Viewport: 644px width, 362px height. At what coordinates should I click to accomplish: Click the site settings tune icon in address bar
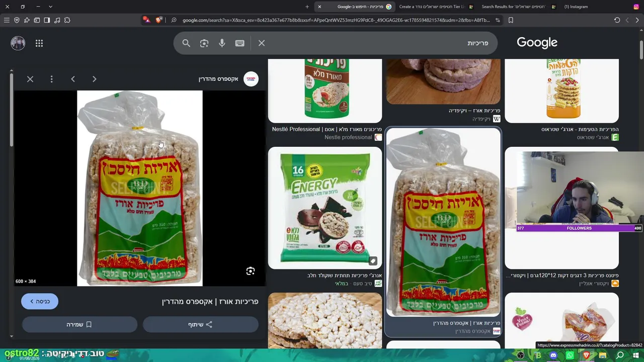pos(498,20)
